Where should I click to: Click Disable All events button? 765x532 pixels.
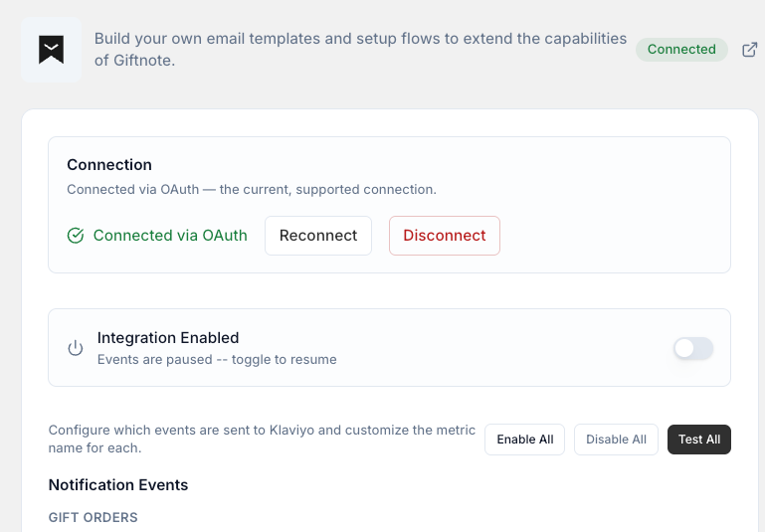pos(616,440)
